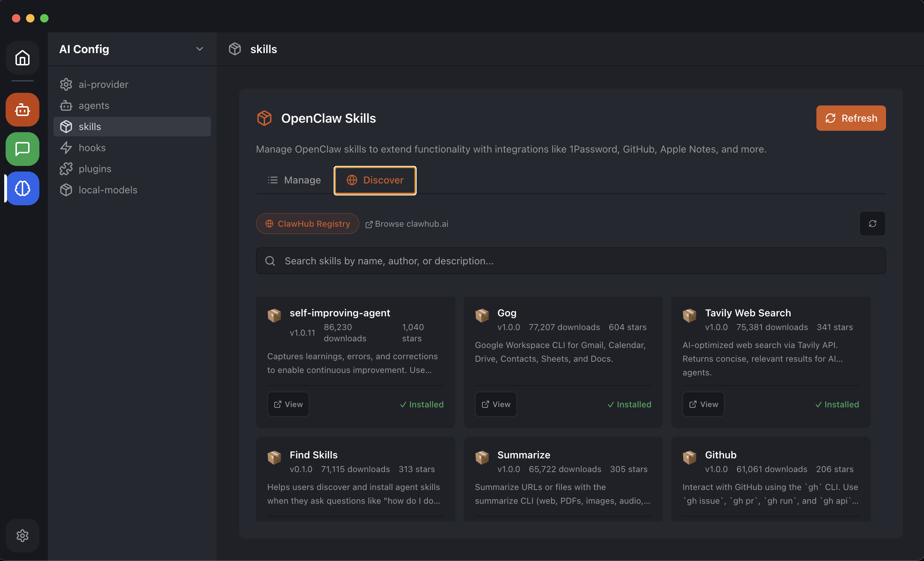Image resolution: width=924 pixels, height=561 pixels.
Task: Select the blue brain icon in sidebar
Action: coord(22,189)
